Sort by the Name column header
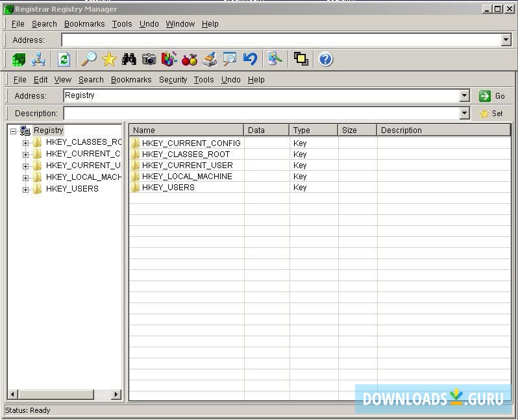Image resolution: width=518 pixels, height=420 pixels. pyautogui.click(x=186, y=130)
